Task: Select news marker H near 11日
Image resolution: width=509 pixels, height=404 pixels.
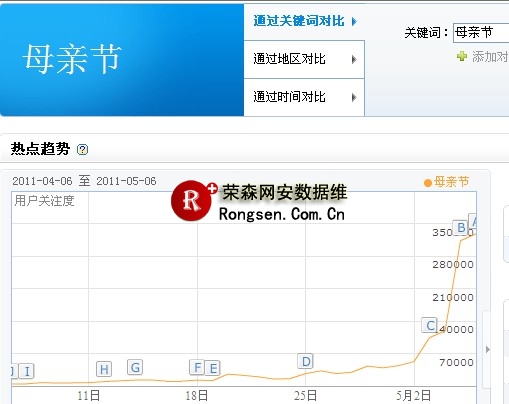Action: tap(104, 369)
